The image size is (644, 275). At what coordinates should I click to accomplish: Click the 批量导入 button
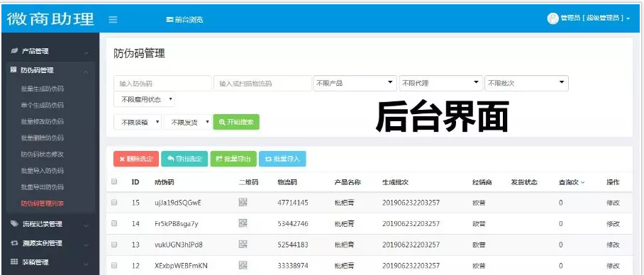coord(282,159)
